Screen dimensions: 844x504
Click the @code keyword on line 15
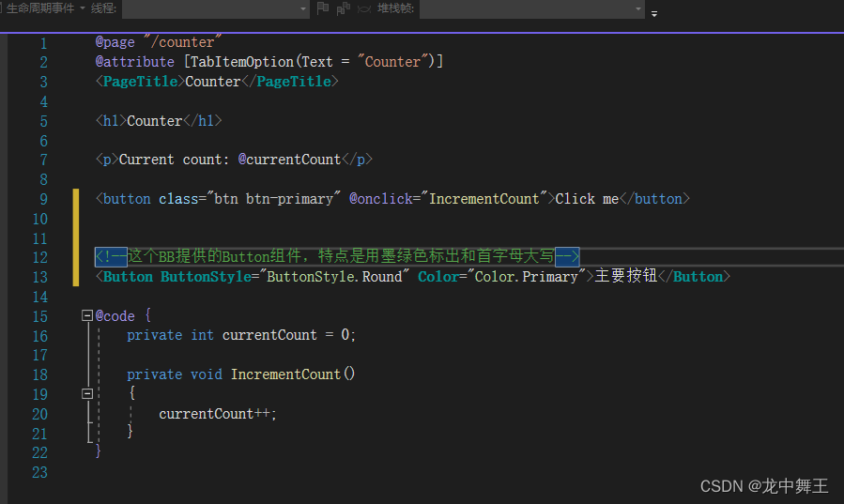(x=115, y=315)
